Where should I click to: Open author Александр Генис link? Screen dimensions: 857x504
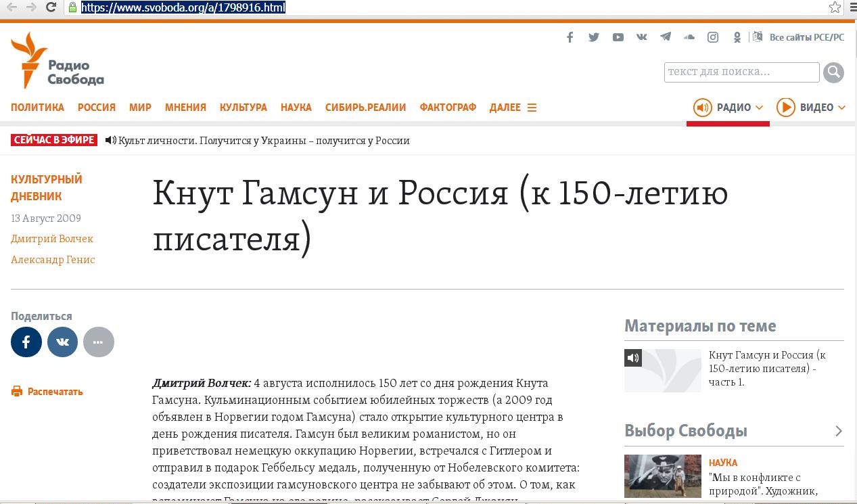pos(53,260)
